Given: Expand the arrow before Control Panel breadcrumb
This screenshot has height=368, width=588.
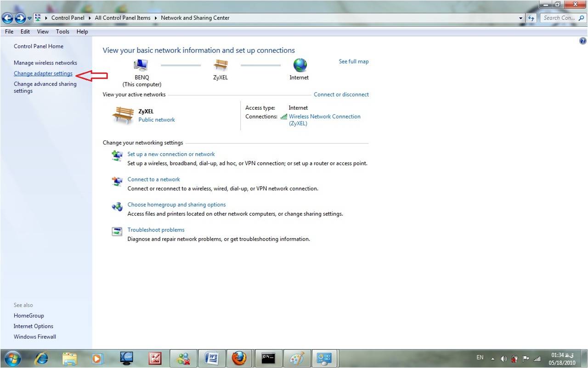Looking at the screenshot, I should (x=46, y=18).
